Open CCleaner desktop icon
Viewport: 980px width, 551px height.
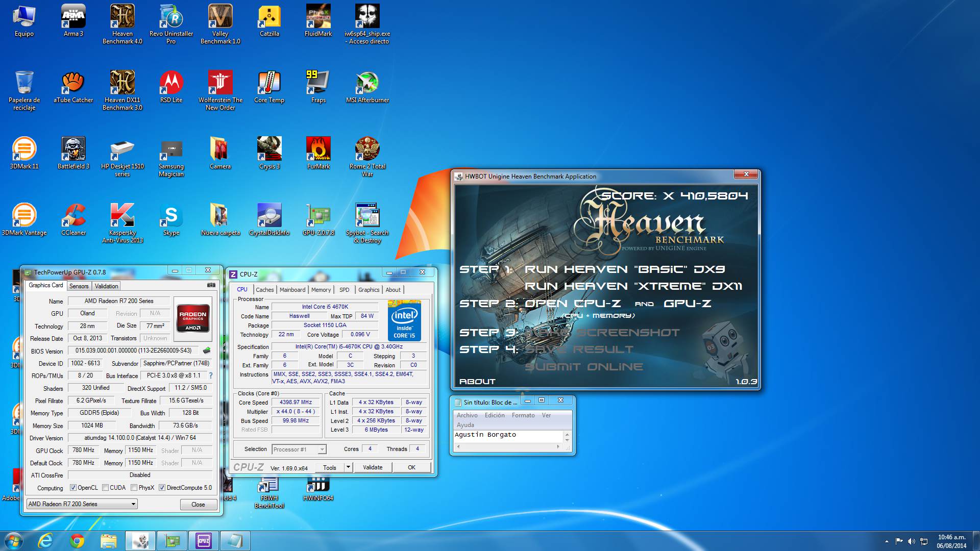(x=73, y=219)
